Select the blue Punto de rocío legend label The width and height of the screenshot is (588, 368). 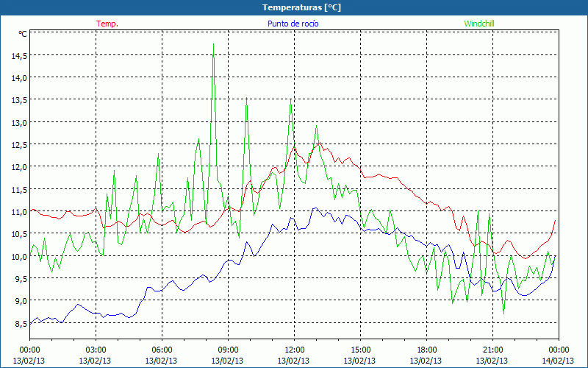(293, 24)
